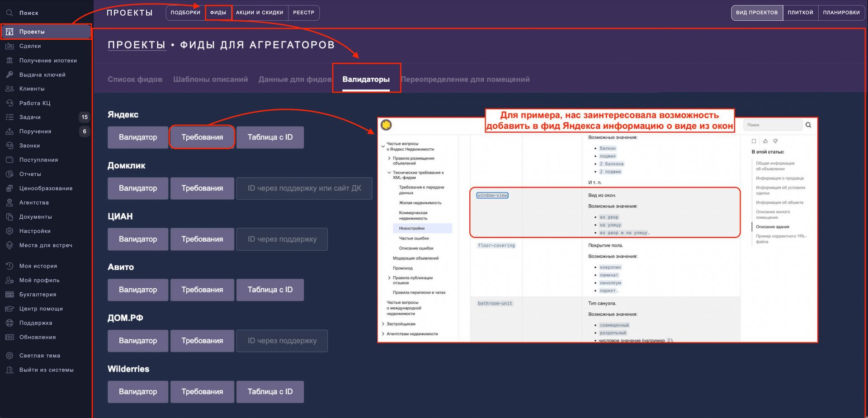Image resolution: width=868 pixels, height=418 pixels.
Task: Open the Wilderries Таблица с ID button
Action: [x=270, y=392]
